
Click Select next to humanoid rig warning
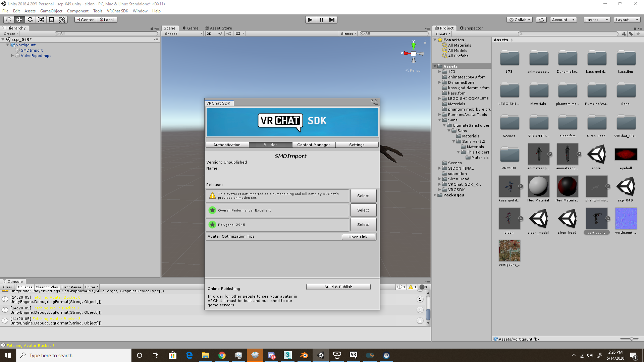coord(363,196)
